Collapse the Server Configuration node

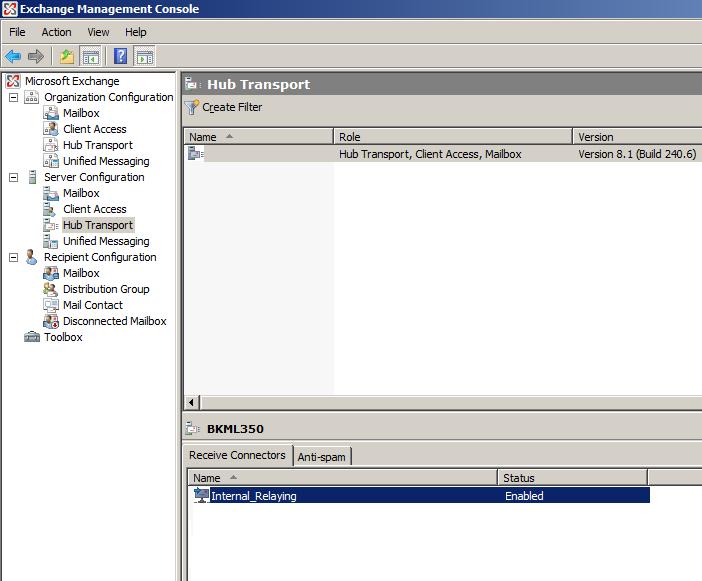click(13, 177)
